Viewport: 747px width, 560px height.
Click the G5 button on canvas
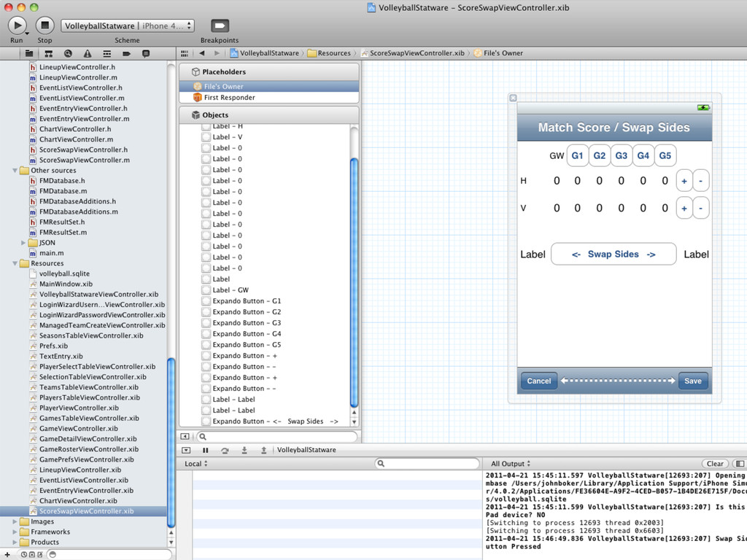click(665, 156)
